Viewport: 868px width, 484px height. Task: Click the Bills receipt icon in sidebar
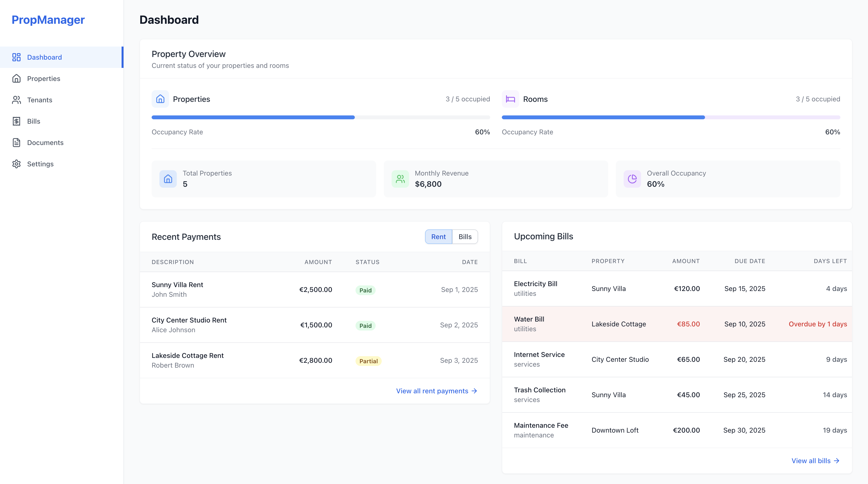(16, 121)
